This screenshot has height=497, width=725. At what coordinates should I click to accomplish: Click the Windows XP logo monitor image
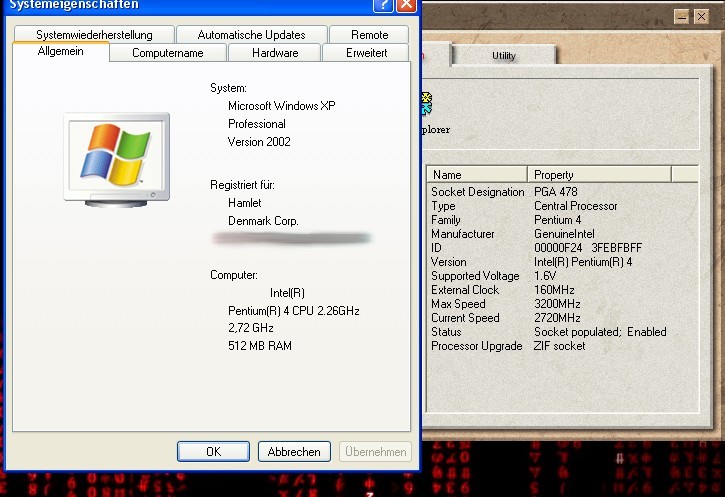point(117,159)
